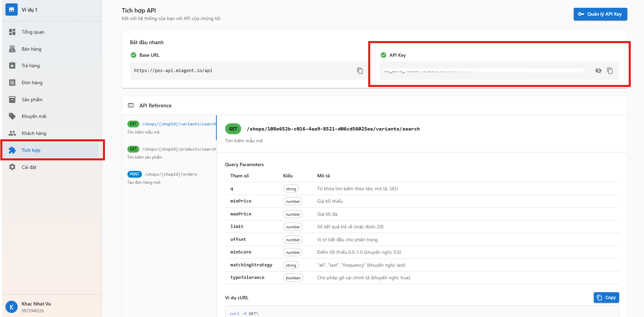The image size is (644, 317).
Task: Toggle API Key visibility eye icon
Action: (x=598, y=71)
